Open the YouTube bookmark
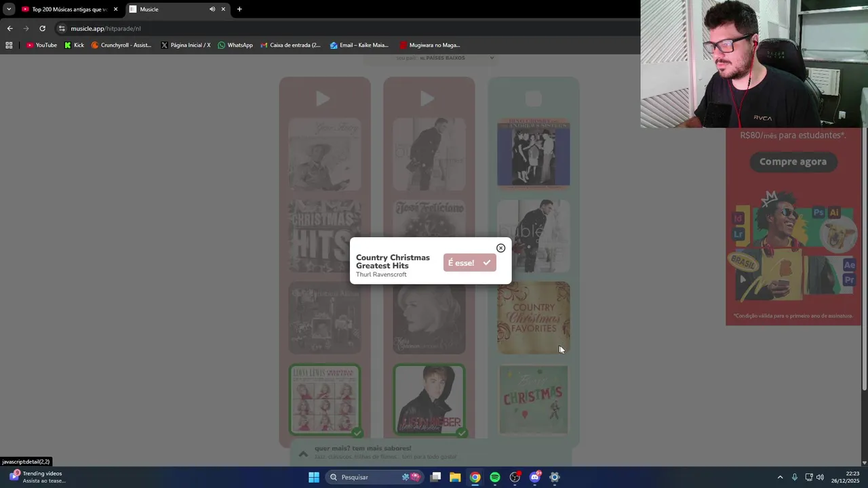Image resolution: width=868 pixels, height=488 pixels. 41,45
